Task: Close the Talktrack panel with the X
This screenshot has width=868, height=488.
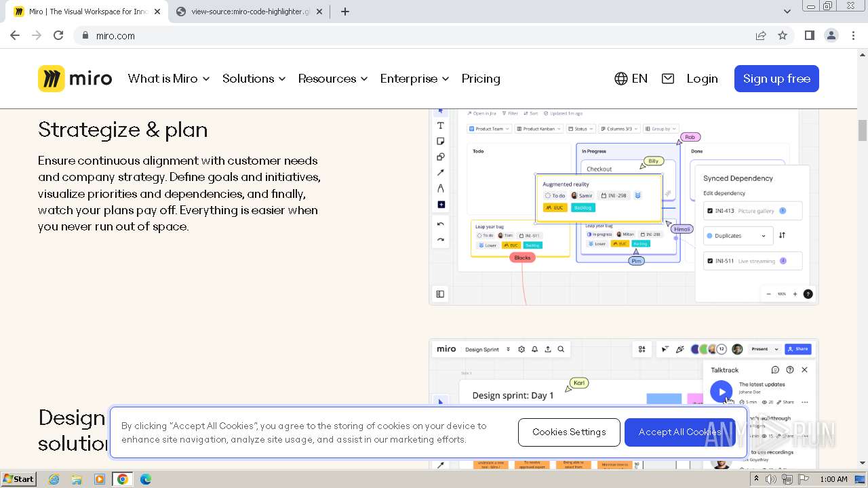Action: click(x=804, y=370)
